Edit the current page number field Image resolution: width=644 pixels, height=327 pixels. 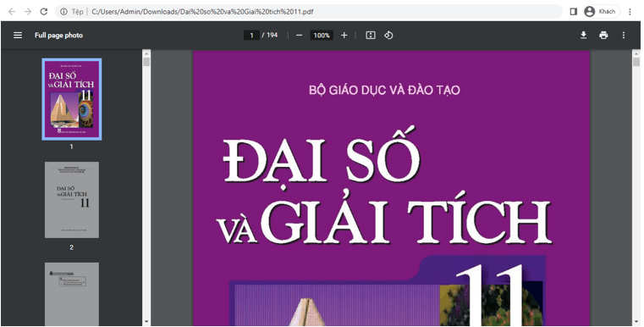251,36
